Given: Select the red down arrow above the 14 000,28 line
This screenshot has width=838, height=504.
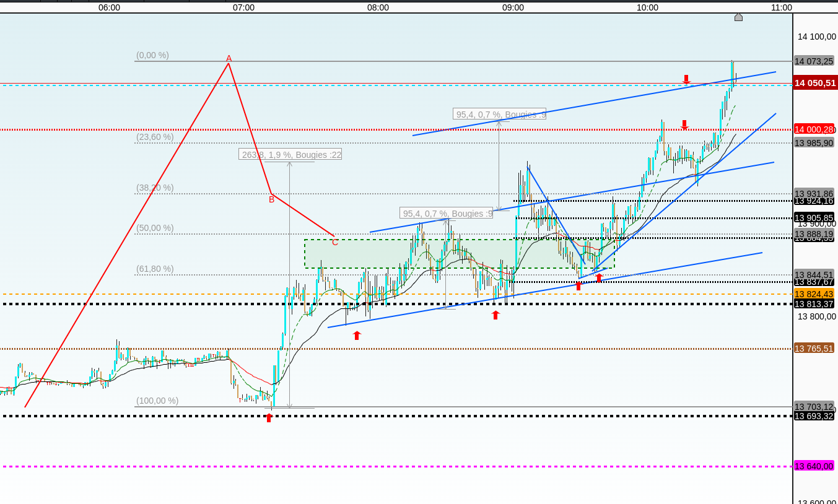Looking at the screenshot, I should pos(684,124).
